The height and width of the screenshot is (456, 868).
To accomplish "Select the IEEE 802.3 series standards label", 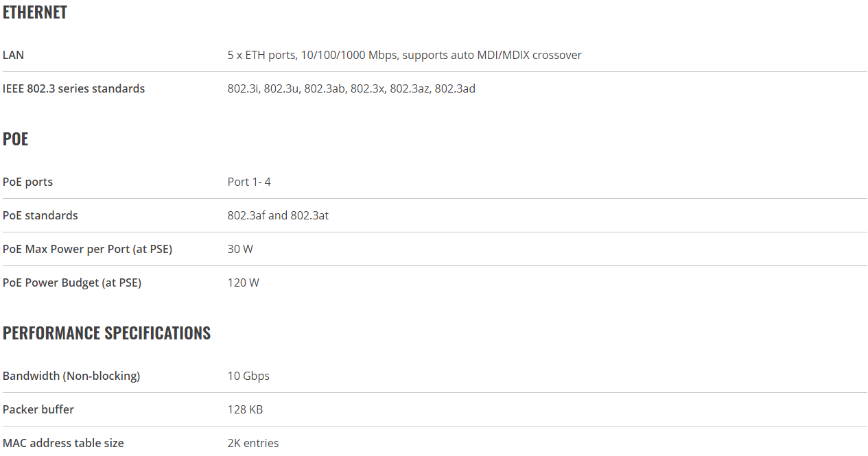I will 73,88.
